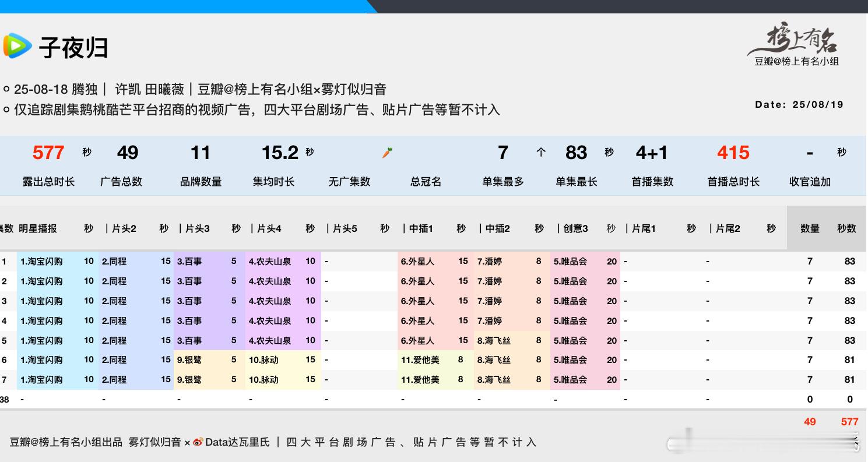Viewport: 868px width, 462px height.
Task: Click the 豆瓣@榜上有名小组 caption under the logo
Action: [796, 61]
